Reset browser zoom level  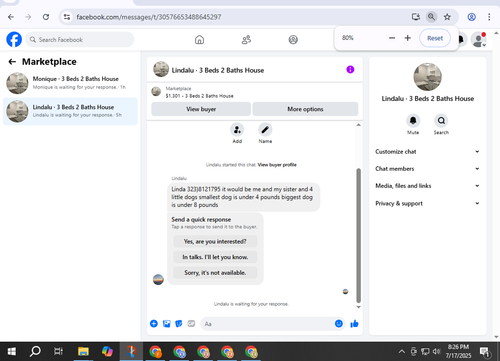tap(435, 38)
